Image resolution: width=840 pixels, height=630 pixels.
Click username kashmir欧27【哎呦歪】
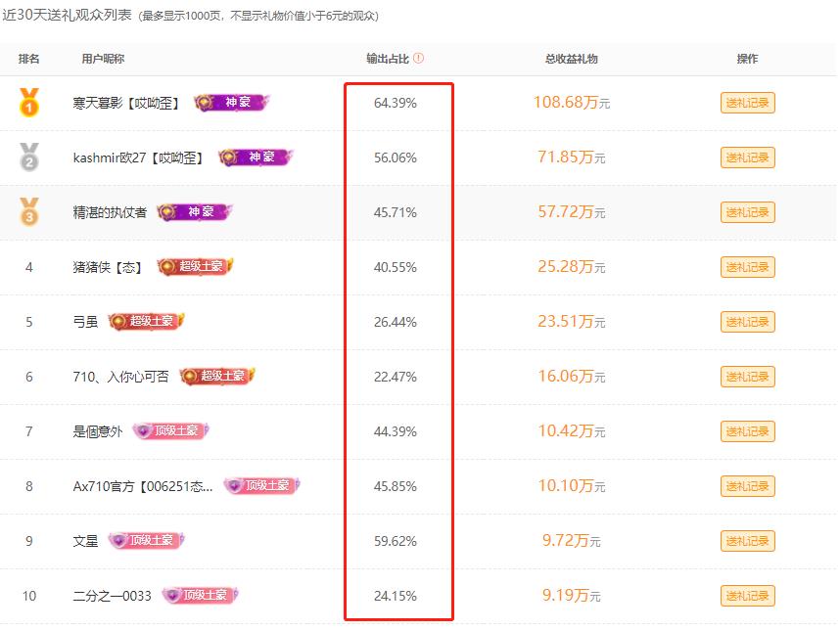coord(138,157)
